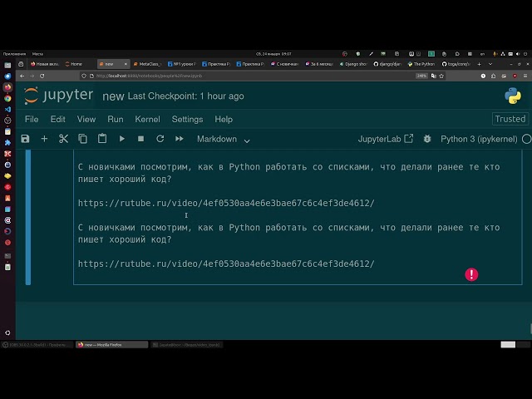Click the red exclamation badge in cell
Image resolution: width=532 pixels, height=399 pixels.
(471, 274)
